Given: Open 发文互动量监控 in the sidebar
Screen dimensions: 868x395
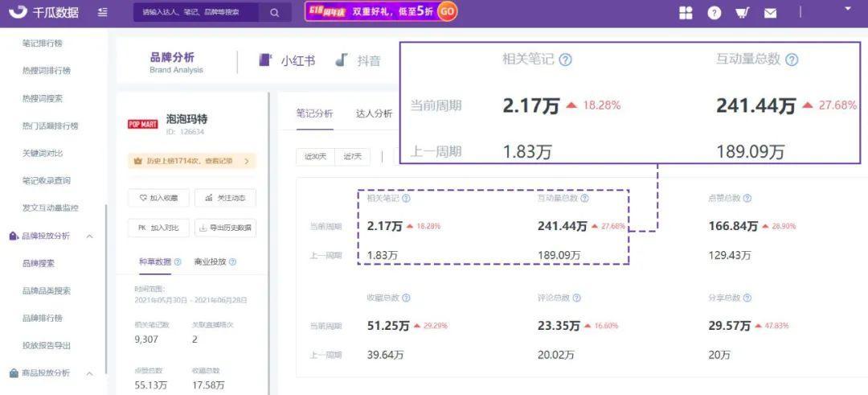Looking at the screenshot, I should (51, 208).
